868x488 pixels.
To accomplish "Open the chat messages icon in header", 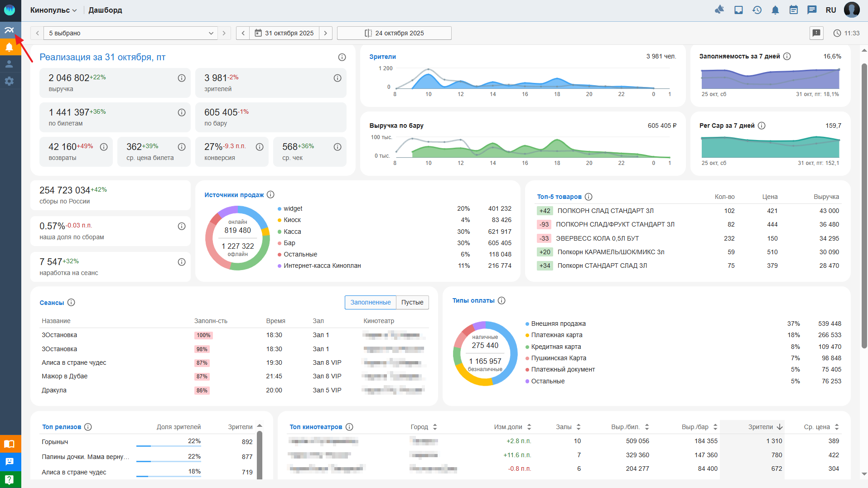I will (x=812, y=10).
